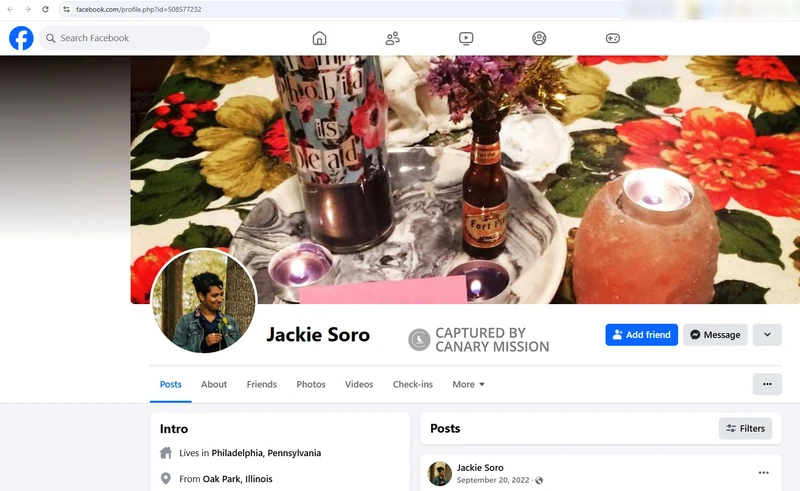
Task: Click the browser address bar URL
Action: coord(139,9)
